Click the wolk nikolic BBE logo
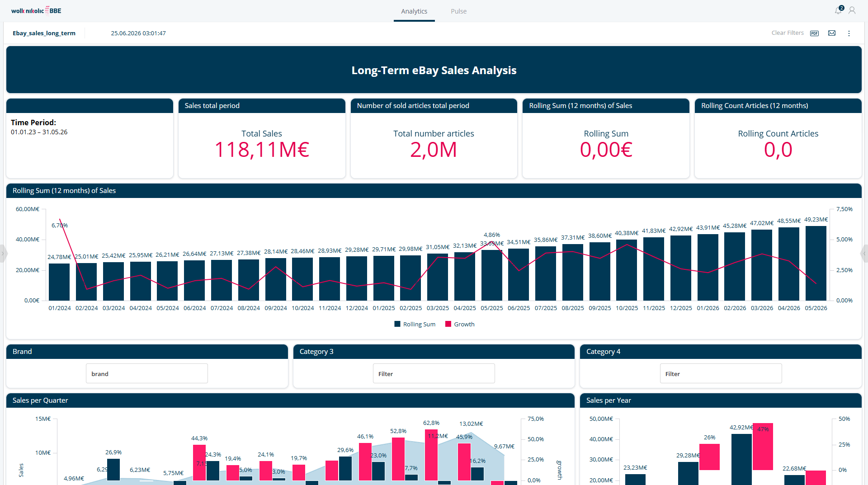 pos(36,10)
